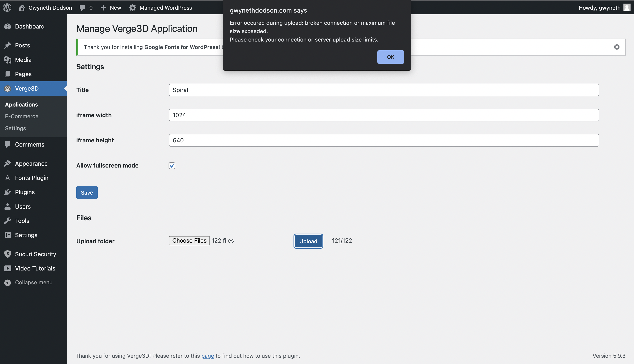Open the Appearance menu
Screen dimensions: 634x364
34,164
